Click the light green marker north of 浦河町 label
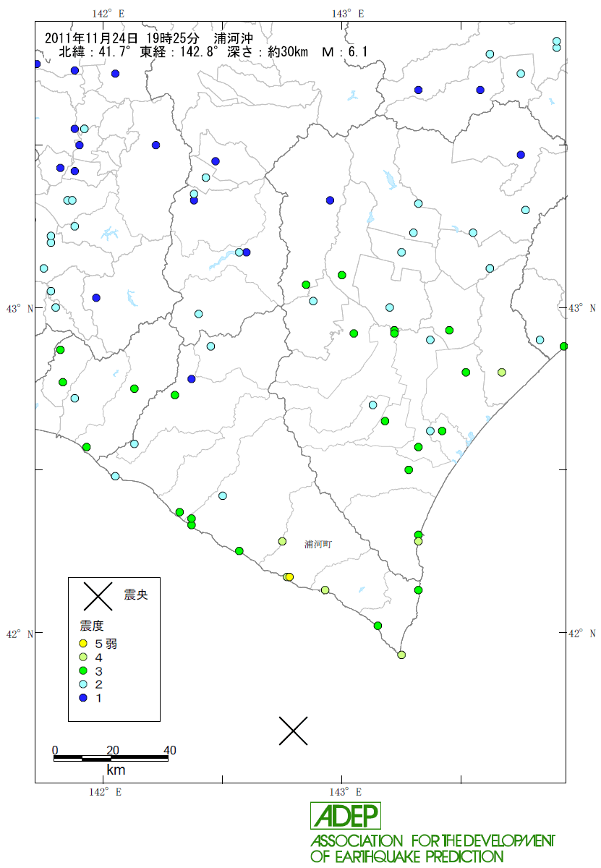The height and width of the screenshot is (868, 601). coord(282,541)
